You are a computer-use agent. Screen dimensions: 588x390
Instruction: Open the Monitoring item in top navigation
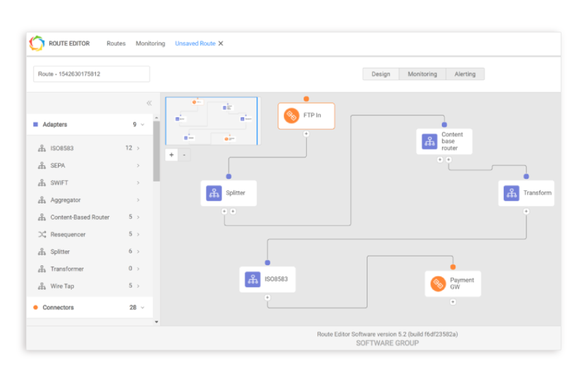(150, 44)
